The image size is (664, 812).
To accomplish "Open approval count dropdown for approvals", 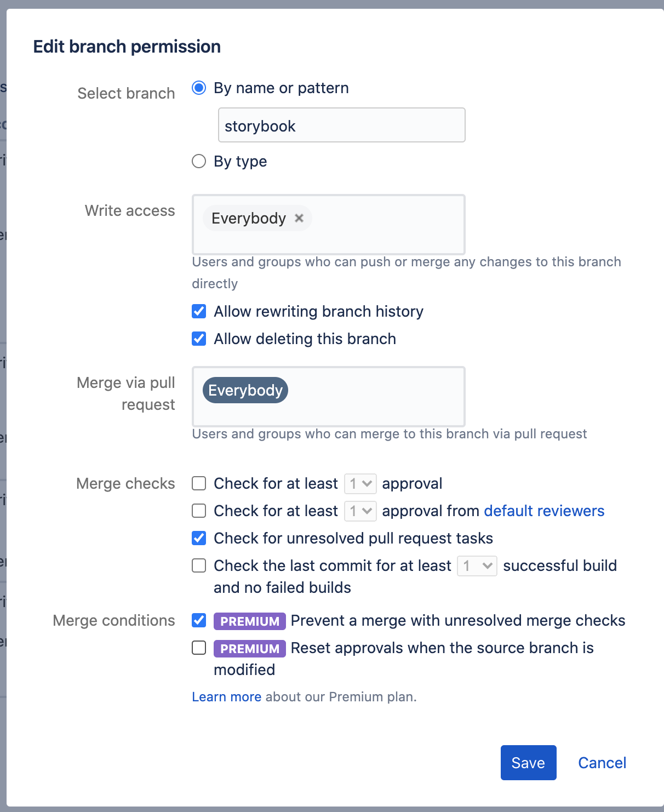I will [x=360, y=483].
